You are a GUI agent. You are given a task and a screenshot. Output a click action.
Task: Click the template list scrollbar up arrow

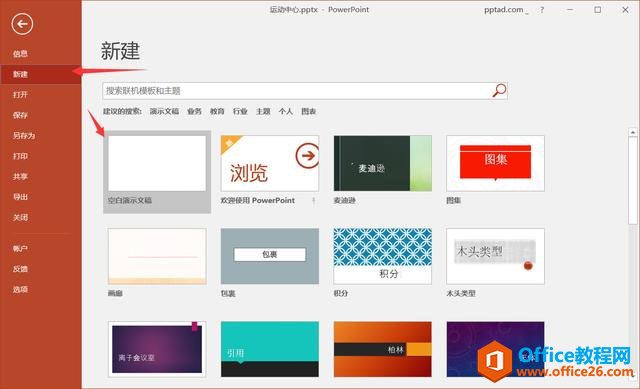[633, 132]
